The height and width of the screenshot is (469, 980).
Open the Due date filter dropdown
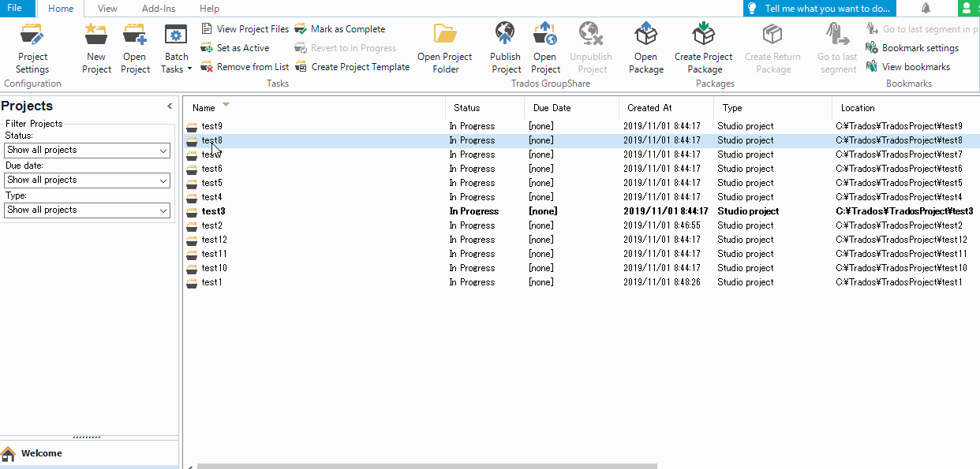[88, 181]
